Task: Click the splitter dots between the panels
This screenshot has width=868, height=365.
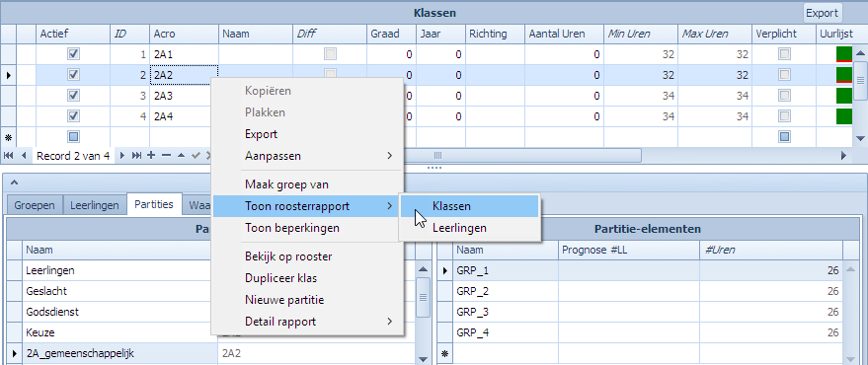Action: click(434, 167)
